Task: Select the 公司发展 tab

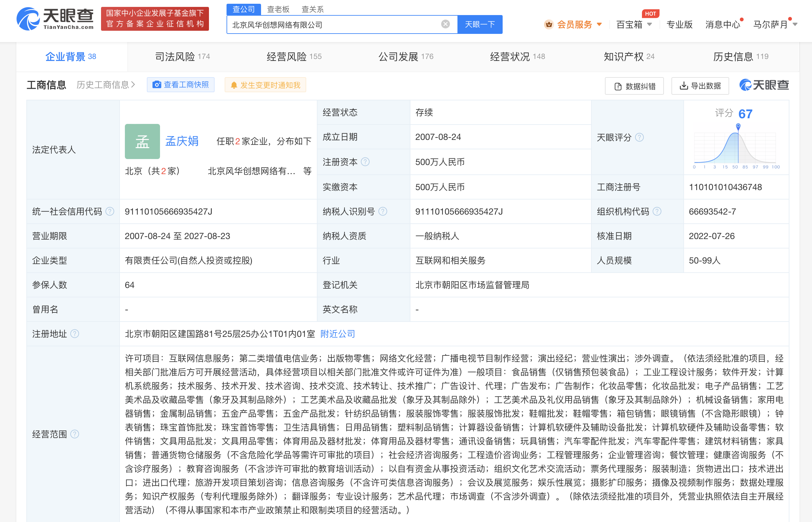Action: [406, 56]
